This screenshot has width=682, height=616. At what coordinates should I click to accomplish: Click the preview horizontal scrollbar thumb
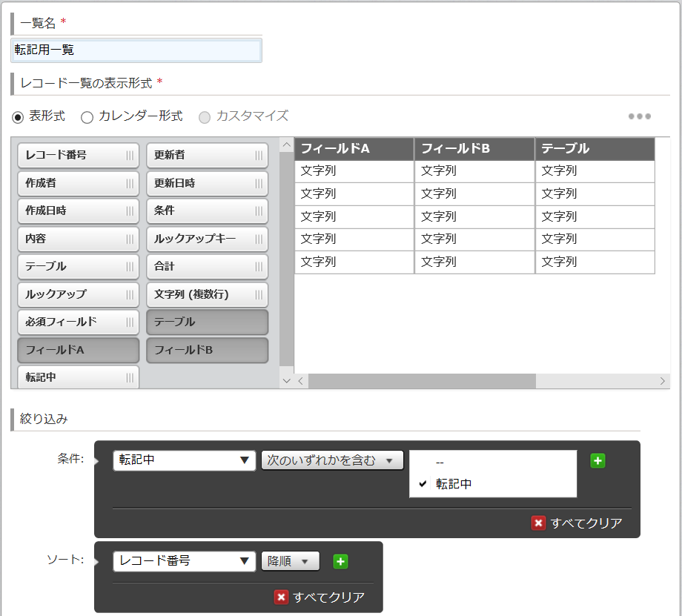[422, 381]
